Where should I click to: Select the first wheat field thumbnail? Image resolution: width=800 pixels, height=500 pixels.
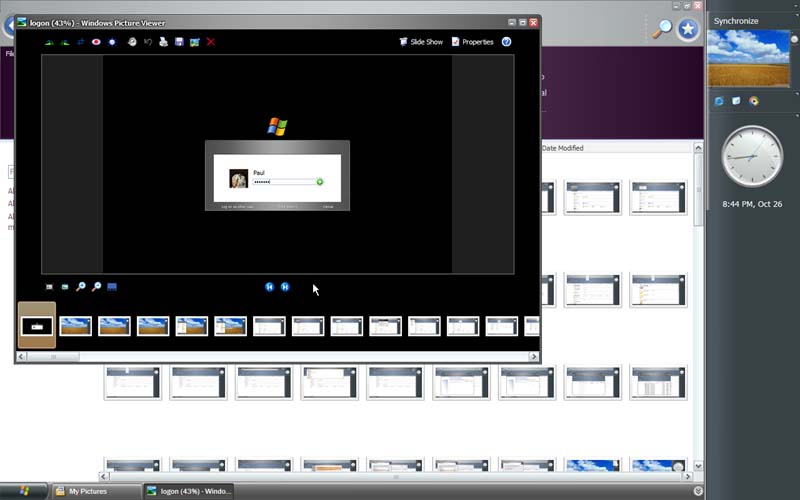76,326
